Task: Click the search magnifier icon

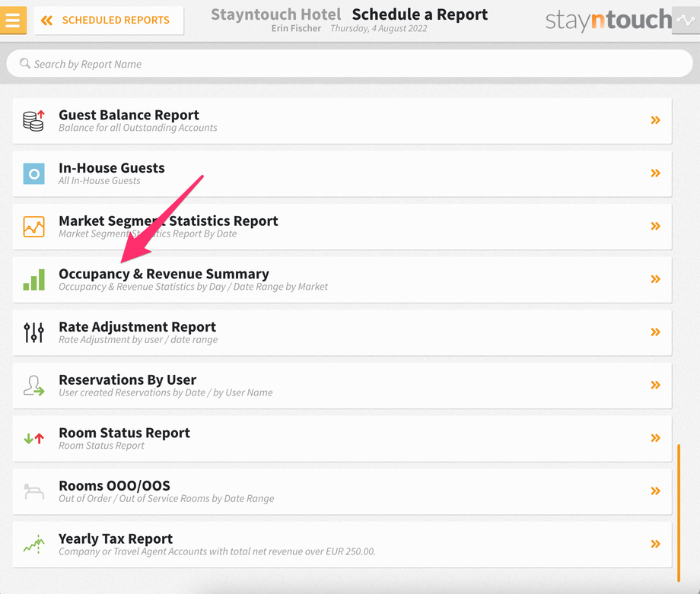Action: [x=24, y=63]
